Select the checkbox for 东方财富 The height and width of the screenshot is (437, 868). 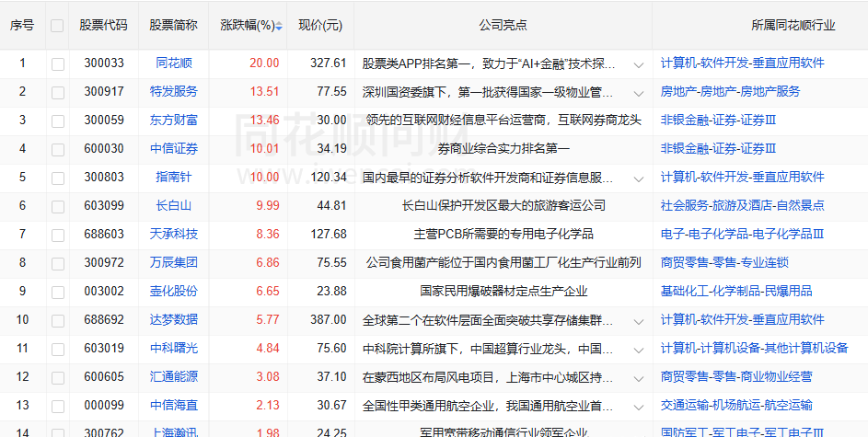click(x=58, y=121)
